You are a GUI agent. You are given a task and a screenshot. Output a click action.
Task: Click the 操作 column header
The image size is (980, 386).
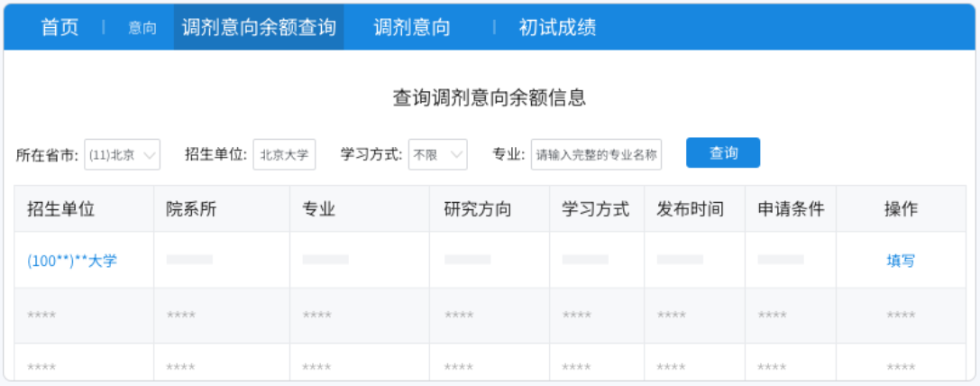(901, 209)
